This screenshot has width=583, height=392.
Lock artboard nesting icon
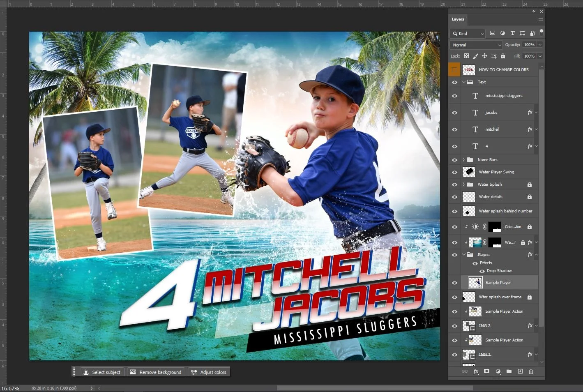tap(494, 56)
